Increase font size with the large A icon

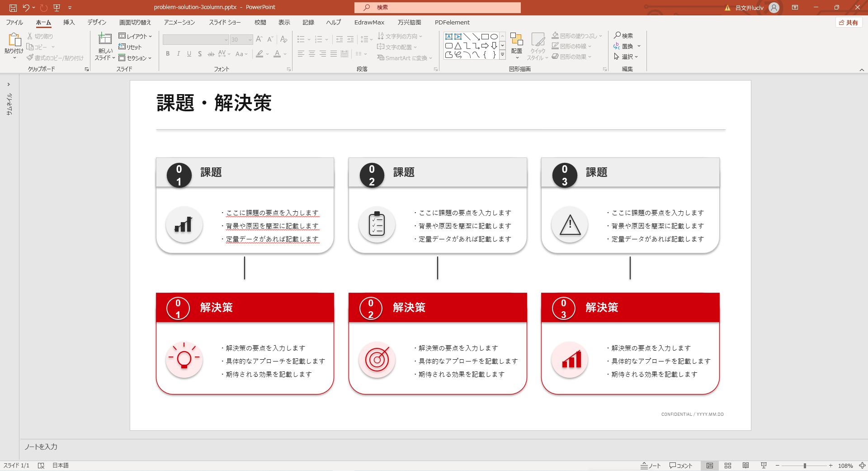pyautogui.click(x=259, y=39)
